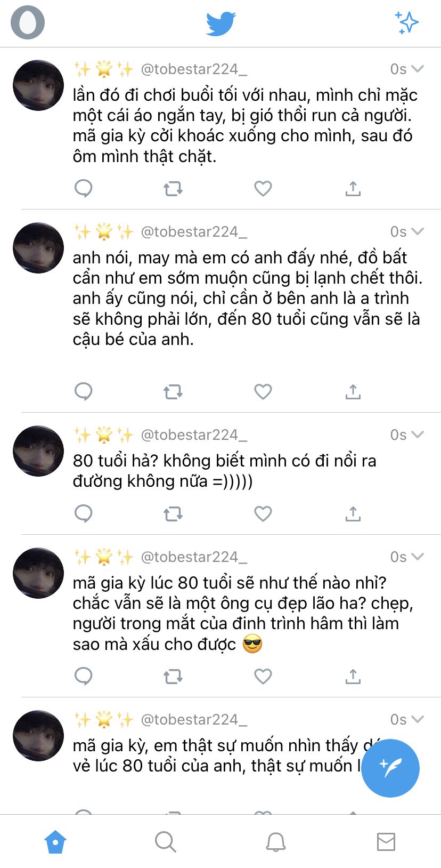441x868 pixels.
Task: Like the tweet starting 'lần đó đi chơi'
Action: (263, 188)
